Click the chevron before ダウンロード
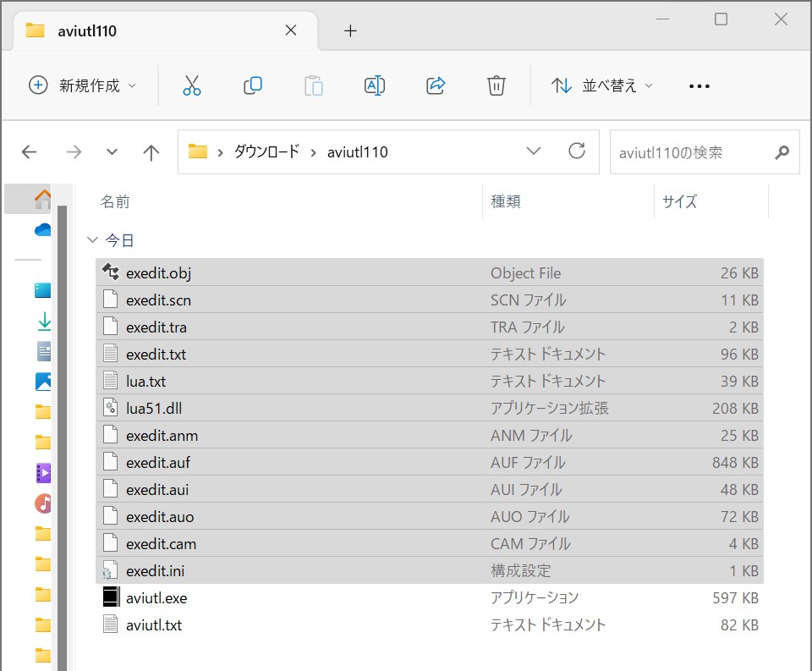Image resolution: width=812 pixels, height=671 pixels. point(221,152)
